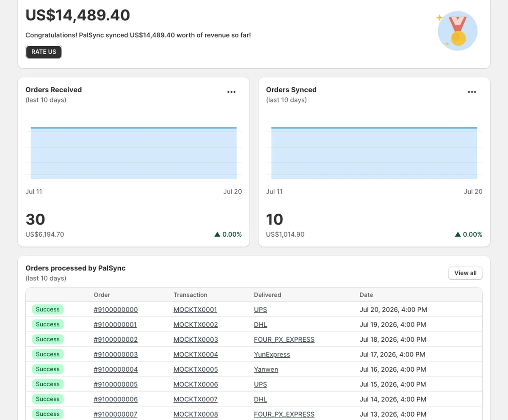
Task: Open order #9100000007
Action: click(115, 414)
